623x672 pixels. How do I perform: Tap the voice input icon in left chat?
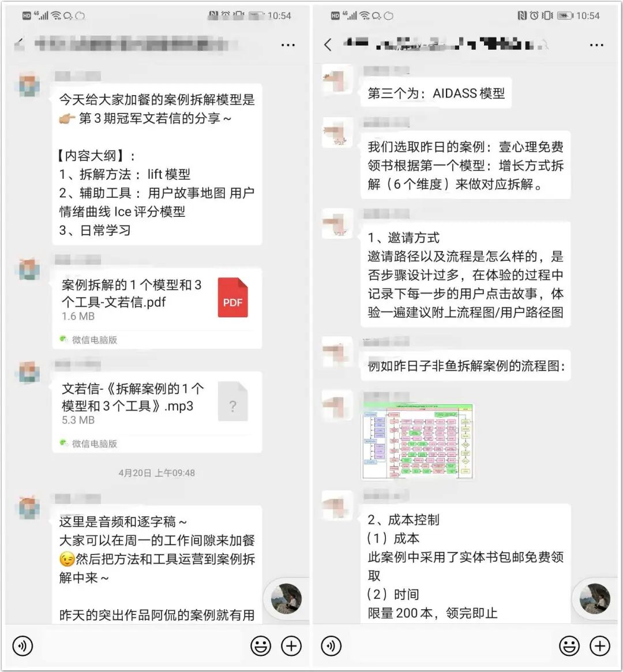click(22, 646)
